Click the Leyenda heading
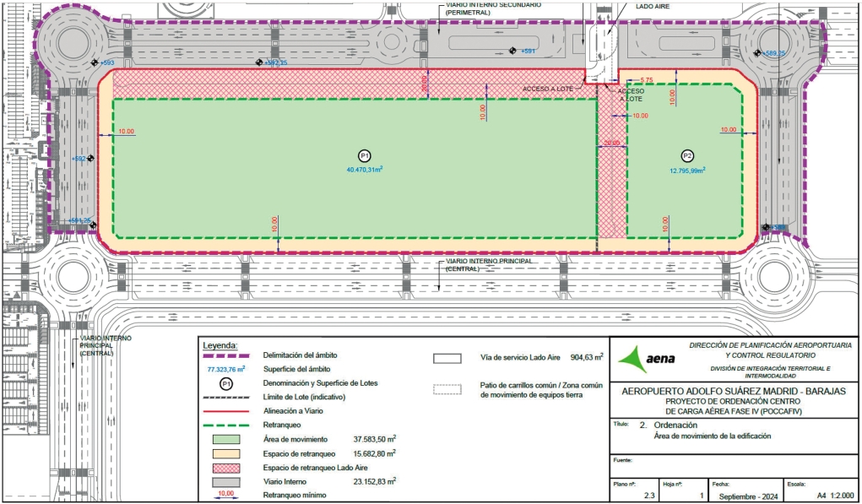862x504 pixels. click(x=220, y=345)
